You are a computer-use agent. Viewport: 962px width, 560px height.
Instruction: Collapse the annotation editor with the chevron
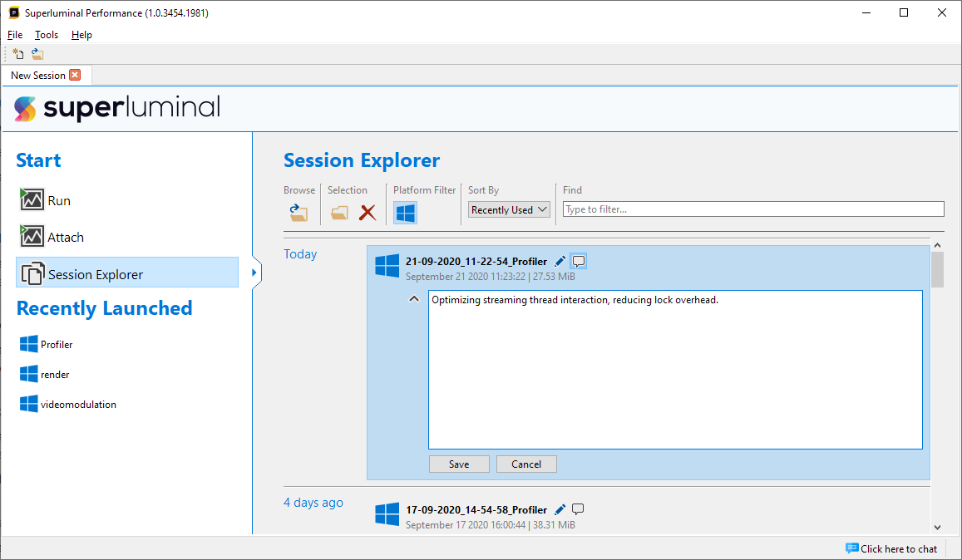(414, 299)
